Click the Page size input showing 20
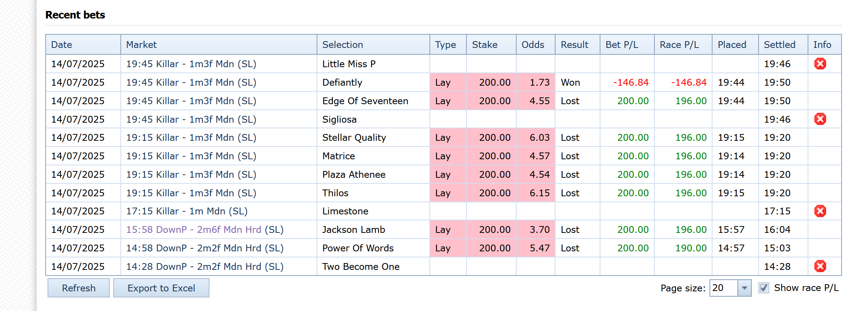This screenshot has width=868, height=311. 723,288
